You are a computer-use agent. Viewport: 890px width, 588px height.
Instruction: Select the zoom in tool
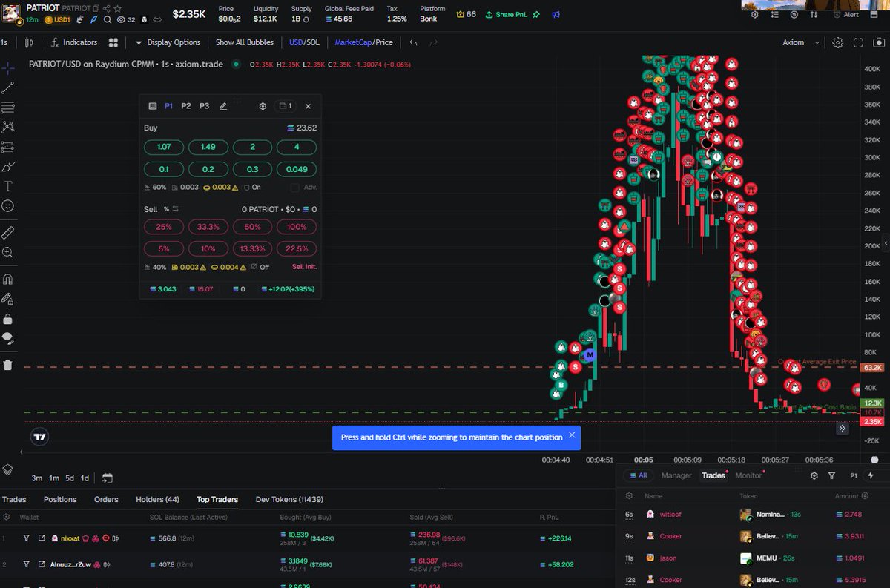click(8, 252)
